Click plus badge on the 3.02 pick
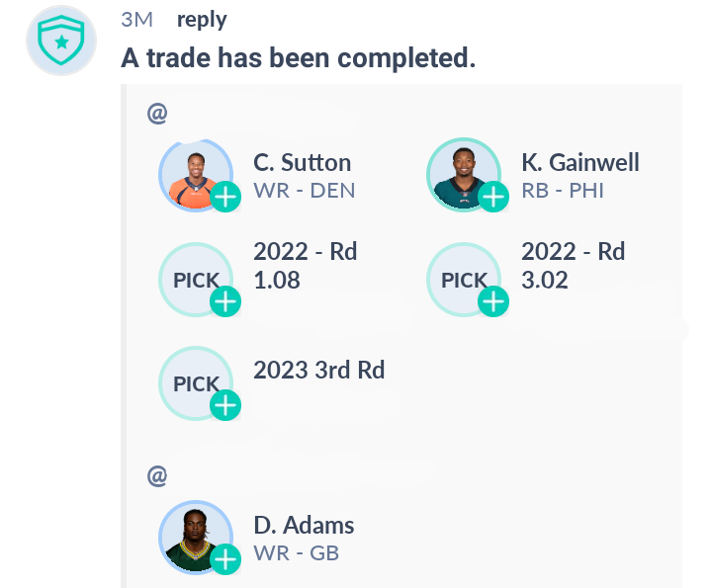 tap(493, 301)
